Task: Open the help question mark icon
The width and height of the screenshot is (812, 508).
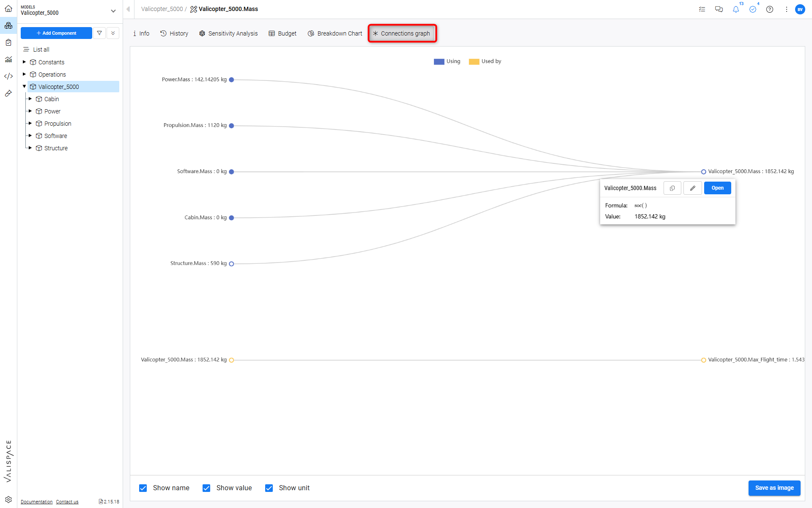Action: click(x=770, y=9)
